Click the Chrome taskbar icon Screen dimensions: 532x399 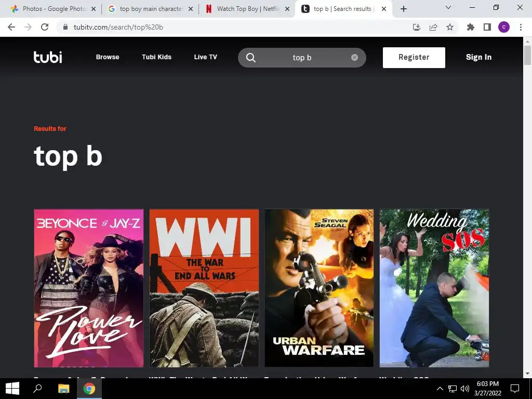(x=89, y=389)
